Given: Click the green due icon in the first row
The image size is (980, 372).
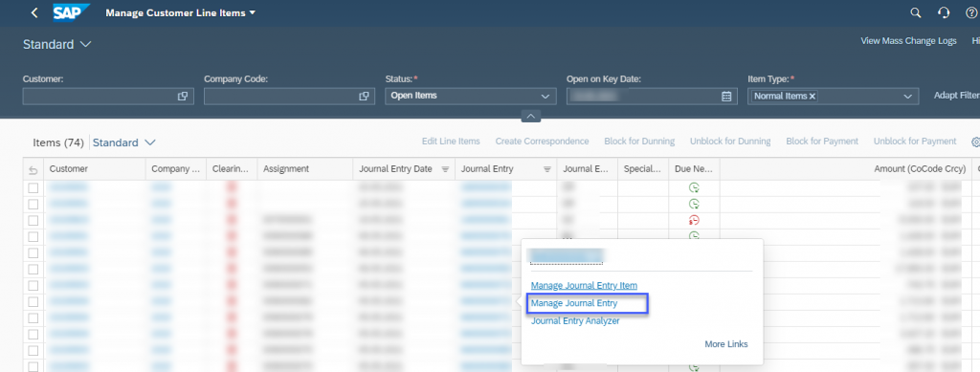Looking at the screenshot, I should coord(694,187).
